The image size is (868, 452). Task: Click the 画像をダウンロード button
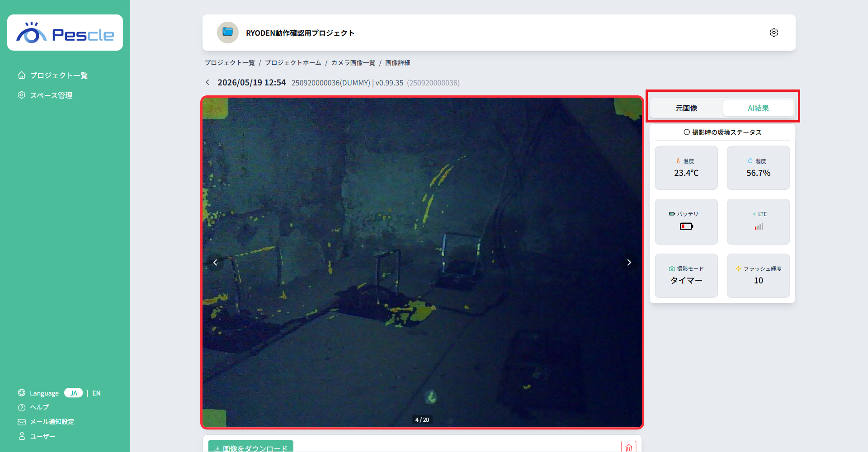click(251, 447)
